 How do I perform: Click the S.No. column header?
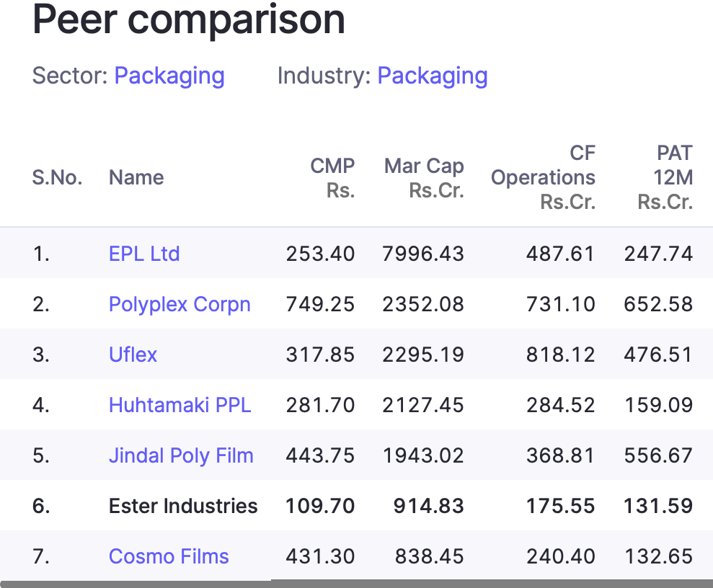pyautogui.click(x=57, y=178)
